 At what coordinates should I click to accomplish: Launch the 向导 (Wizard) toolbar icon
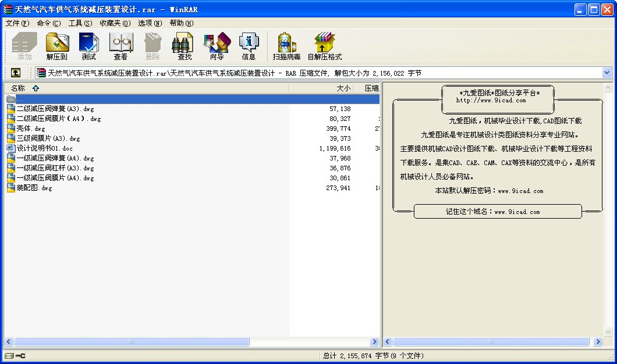(x=217, y=47)
